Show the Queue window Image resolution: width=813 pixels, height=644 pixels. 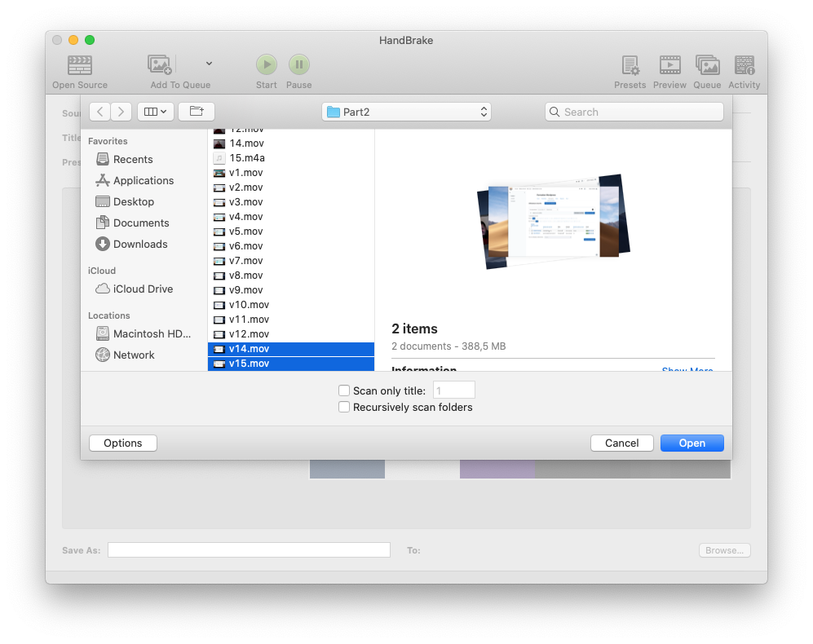(x=707, y=65)
